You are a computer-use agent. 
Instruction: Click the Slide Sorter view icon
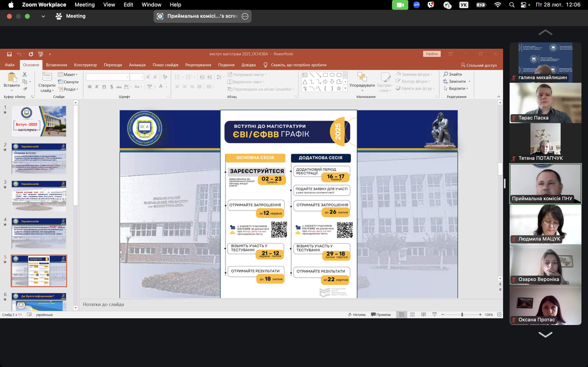coord(412,315)
